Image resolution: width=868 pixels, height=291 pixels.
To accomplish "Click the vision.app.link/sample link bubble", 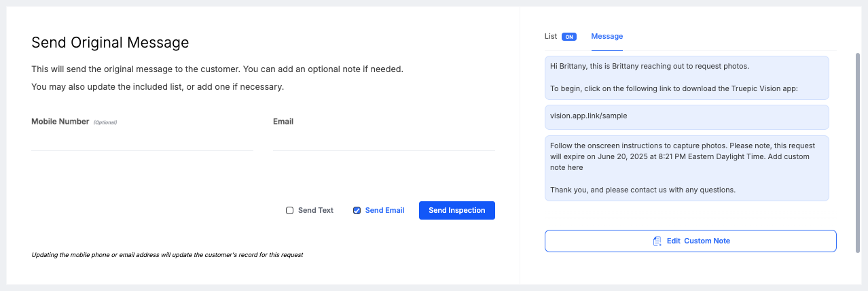I will tap(686, 116).
